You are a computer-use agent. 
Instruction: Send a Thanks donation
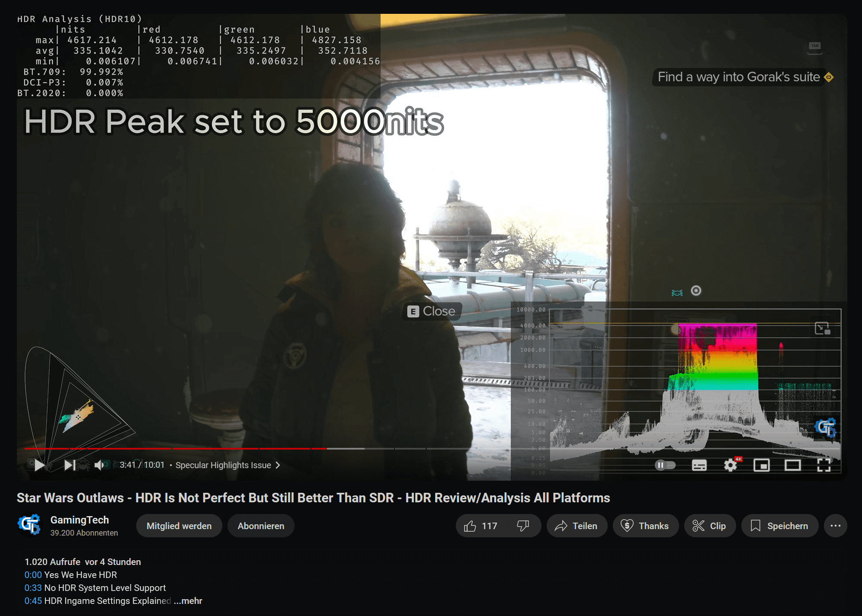[x=645, y=526]
